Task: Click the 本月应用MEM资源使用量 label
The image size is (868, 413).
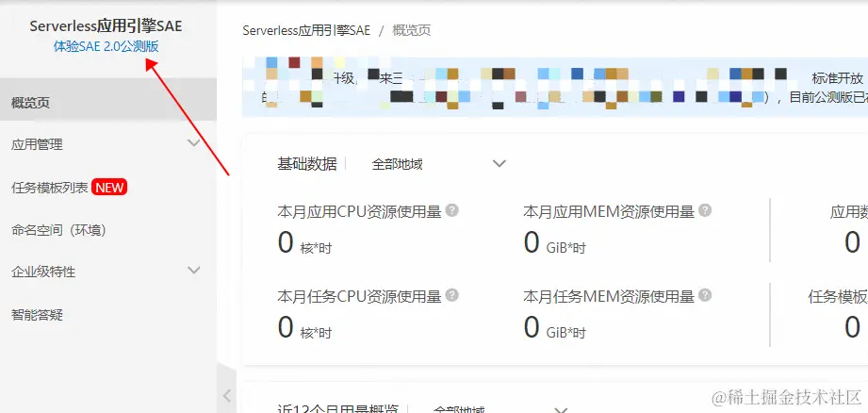Action: pyautogui.click(x=609, y=211)
